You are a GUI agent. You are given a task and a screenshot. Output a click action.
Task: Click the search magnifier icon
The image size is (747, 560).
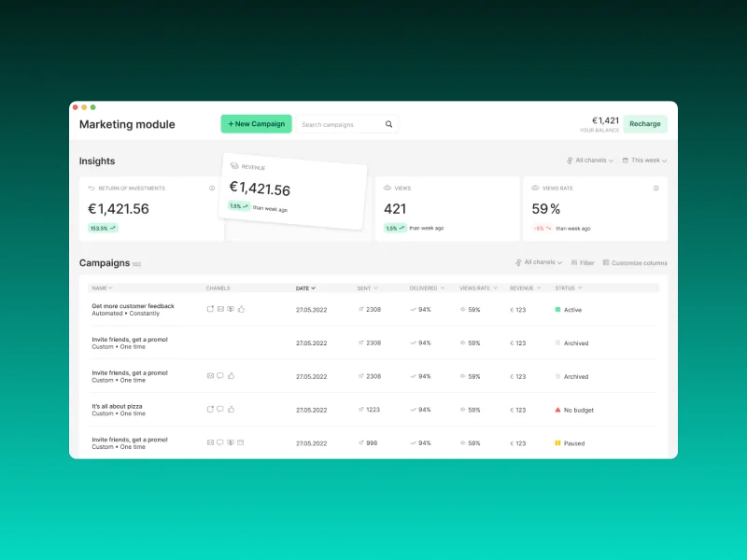[388, 124]
